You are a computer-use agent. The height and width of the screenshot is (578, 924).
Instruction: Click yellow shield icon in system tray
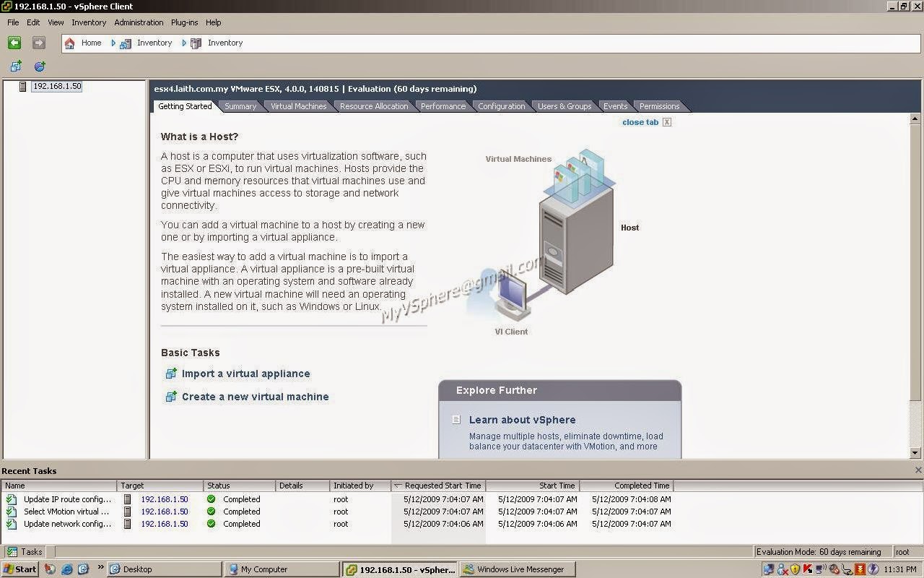click(795, 569)
